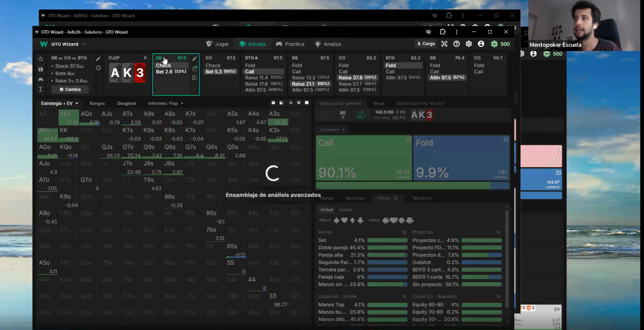644x330 pixels.
Task: Expand the Informes: Flop dropdown
Action: (x=165, y=104)
